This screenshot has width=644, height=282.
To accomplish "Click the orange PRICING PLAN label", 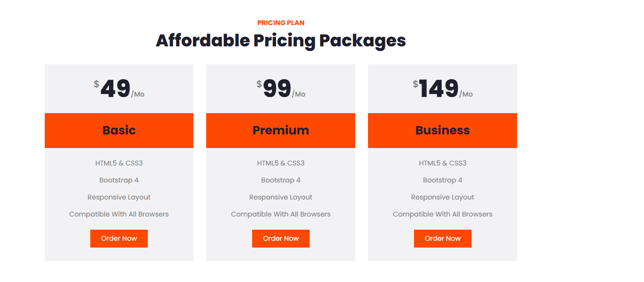I will click(281, 23).
